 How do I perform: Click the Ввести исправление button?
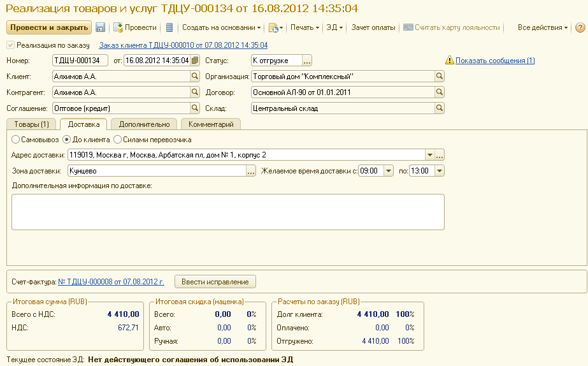pos(215,282)
